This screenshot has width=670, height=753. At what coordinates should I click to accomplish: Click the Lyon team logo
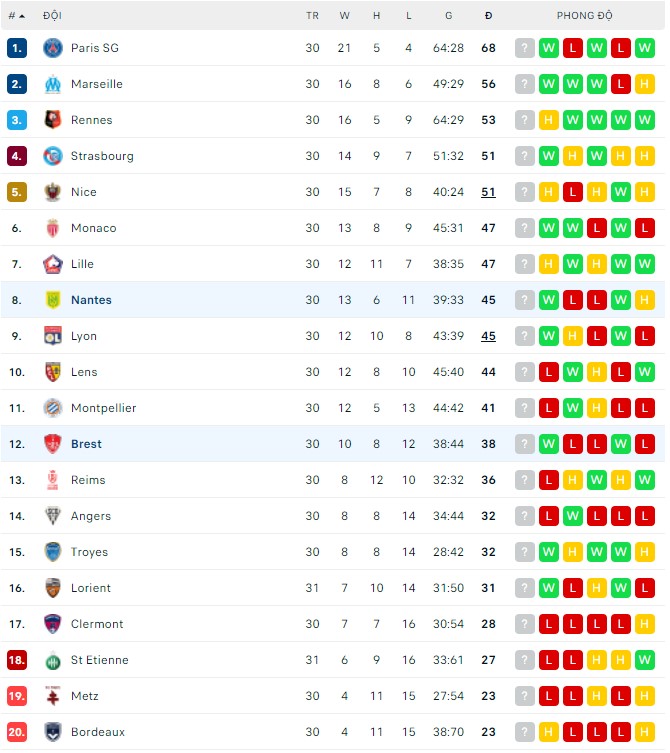[x=53, y=336]
